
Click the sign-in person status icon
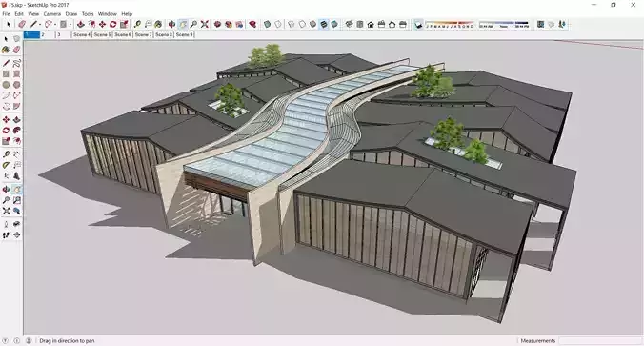29,340
